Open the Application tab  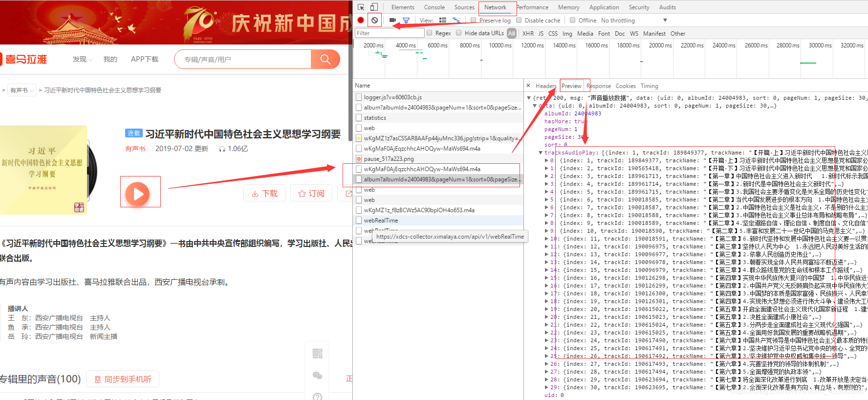pyautogui.click(x=604, y=7)
